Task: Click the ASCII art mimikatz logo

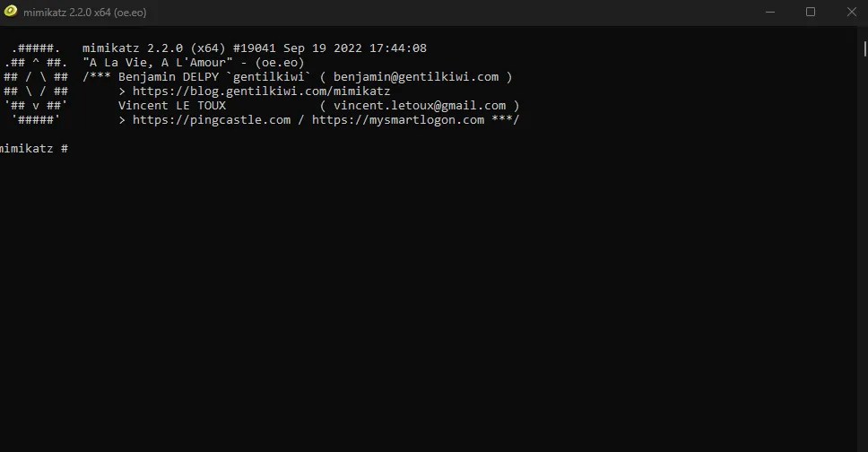Action: coord(36,84)
